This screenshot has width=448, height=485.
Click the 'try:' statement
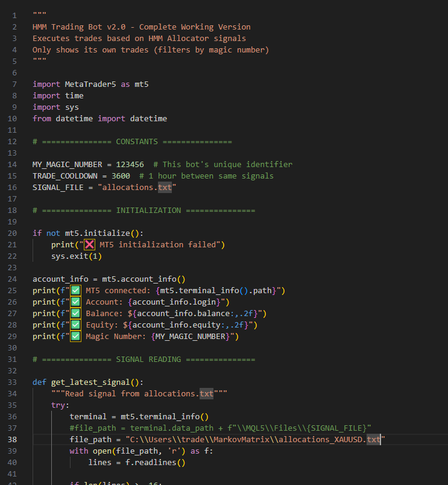(60, 405)
